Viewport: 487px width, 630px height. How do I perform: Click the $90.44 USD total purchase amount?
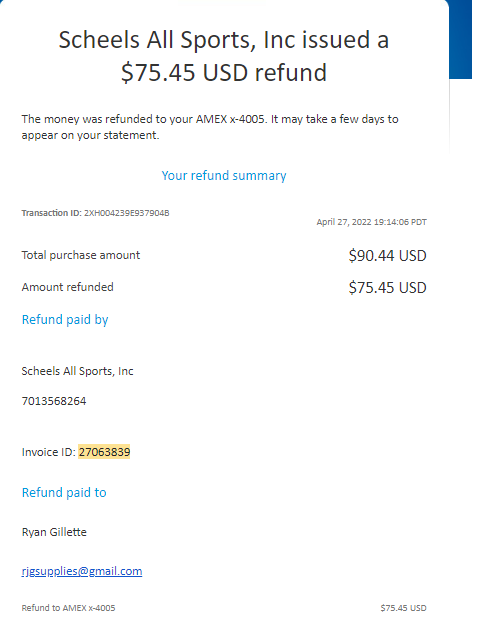387,256
